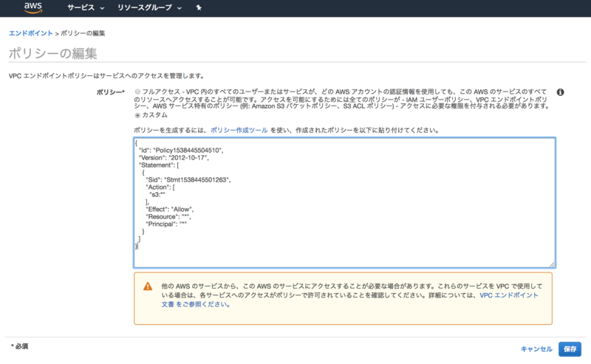Click the "Id": "Policy1538445504510" line

coord(181,151)
